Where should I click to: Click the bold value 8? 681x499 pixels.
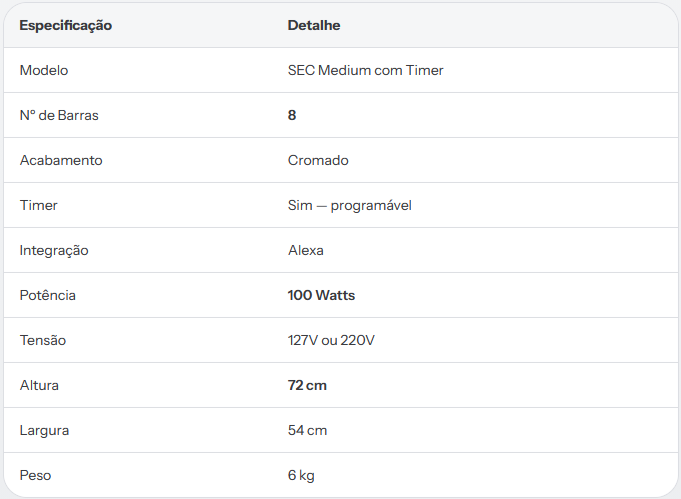point(292,115)
